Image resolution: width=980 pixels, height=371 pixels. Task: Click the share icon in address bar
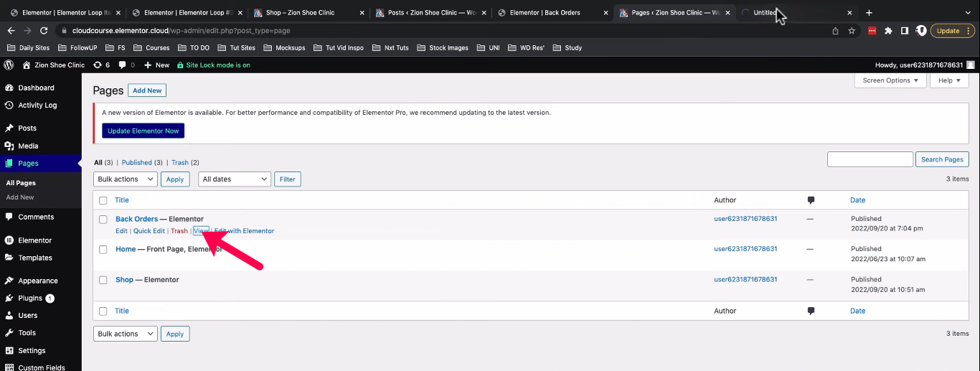point(835,31)
